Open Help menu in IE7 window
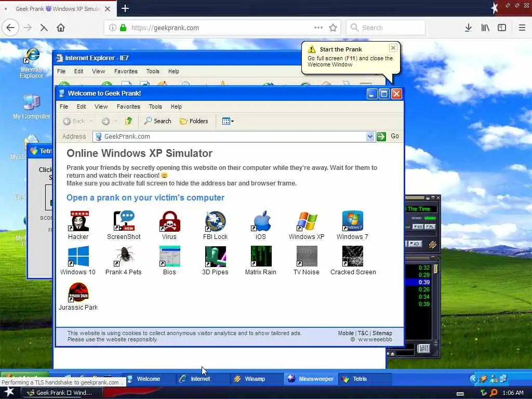 tap(174, 71)
